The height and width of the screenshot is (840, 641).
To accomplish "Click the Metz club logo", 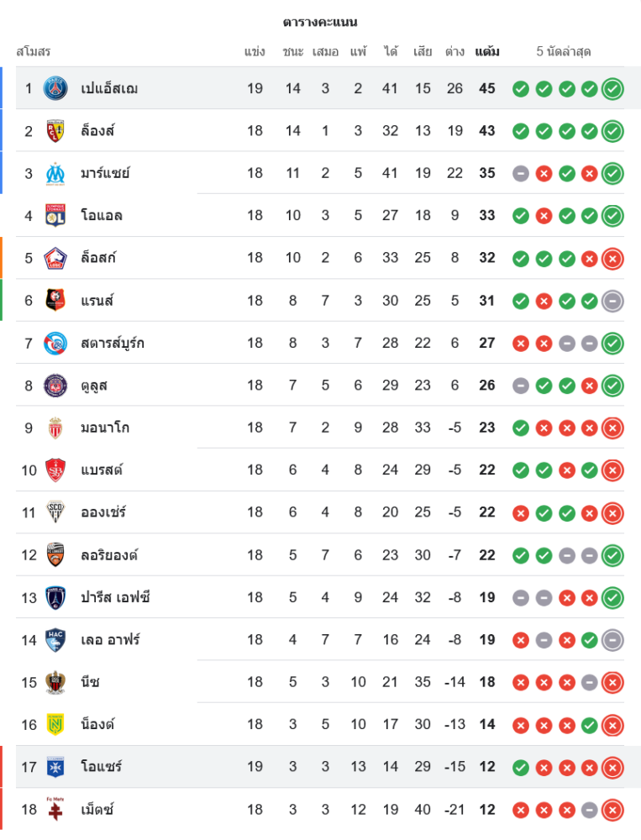I will (x=55, y=809).
